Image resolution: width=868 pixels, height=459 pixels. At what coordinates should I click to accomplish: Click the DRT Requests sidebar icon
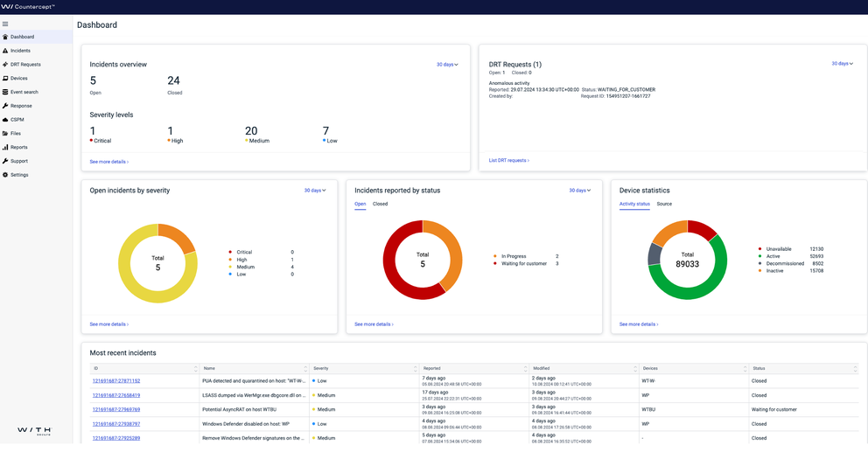pyautogui.click(x=5, y=65)
